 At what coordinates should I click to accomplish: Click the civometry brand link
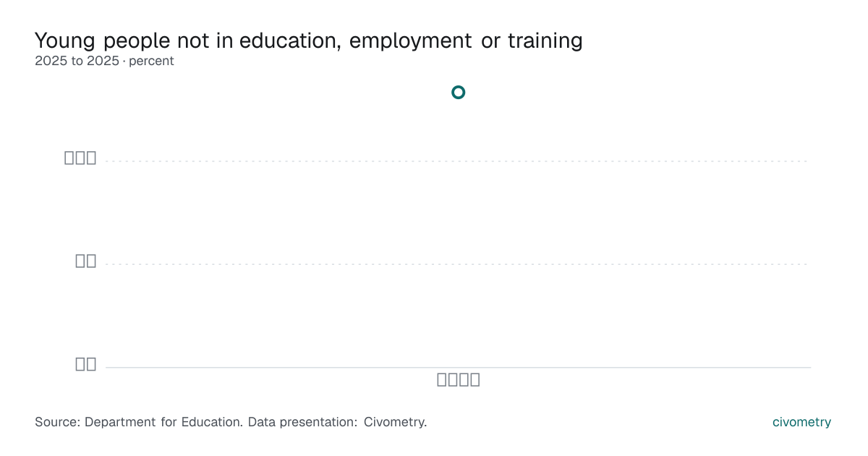pos(801,422)
